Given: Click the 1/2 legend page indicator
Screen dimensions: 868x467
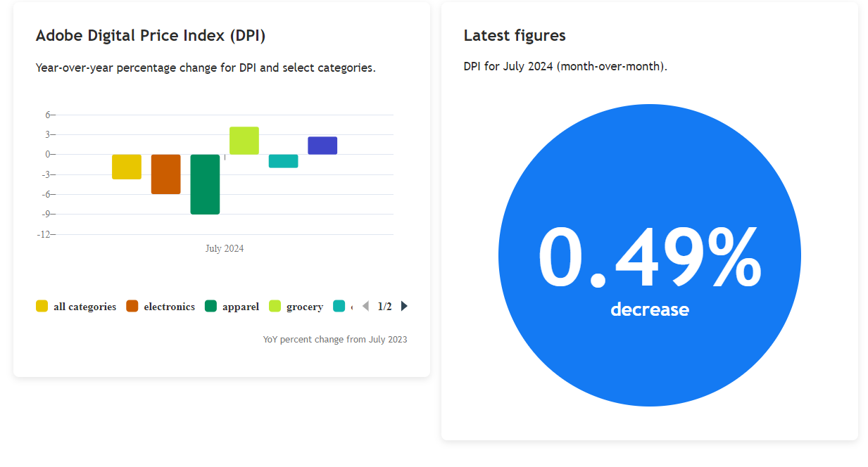Looking at the screenshot, I should 385,307.
